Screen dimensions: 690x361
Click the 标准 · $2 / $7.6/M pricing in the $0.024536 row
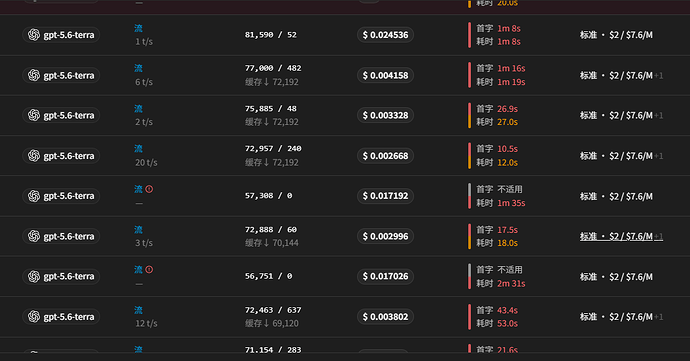click(x=616, y=35)
